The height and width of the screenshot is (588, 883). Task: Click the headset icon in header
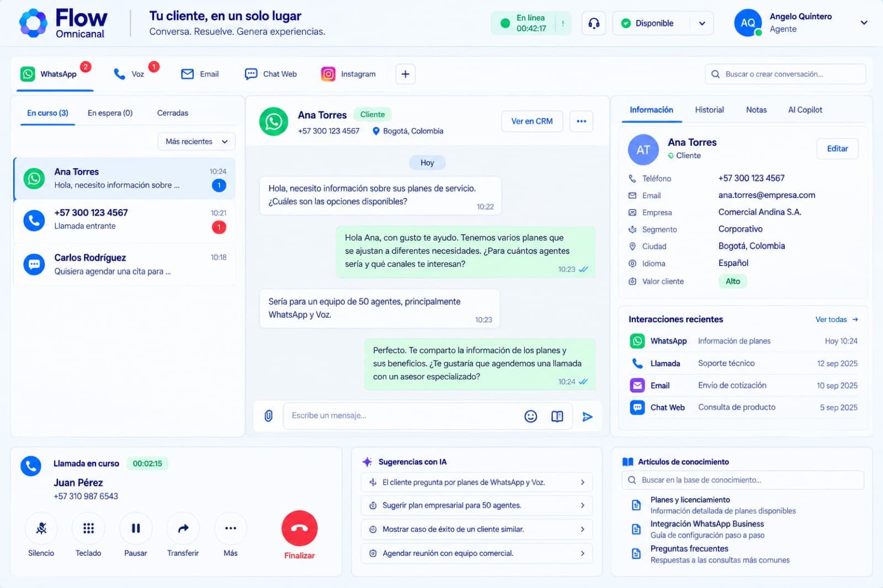[594, 23]
